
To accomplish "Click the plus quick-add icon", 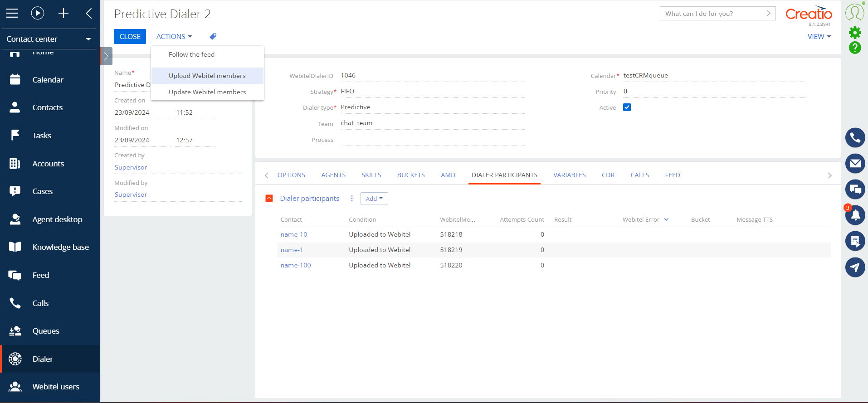I will click(x=63, y=13).
